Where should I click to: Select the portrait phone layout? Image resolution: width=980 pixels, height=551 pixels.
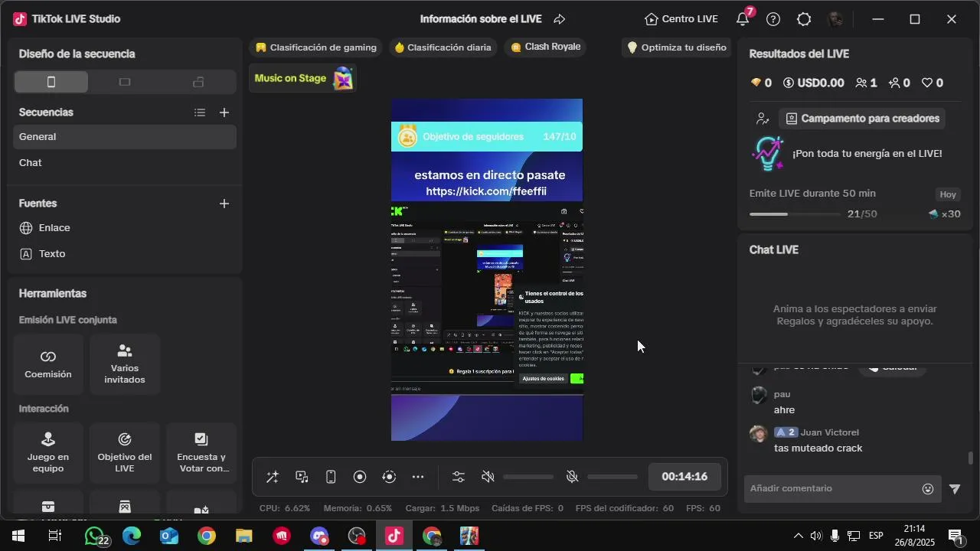pyautogui.click(x=51, y=82)
